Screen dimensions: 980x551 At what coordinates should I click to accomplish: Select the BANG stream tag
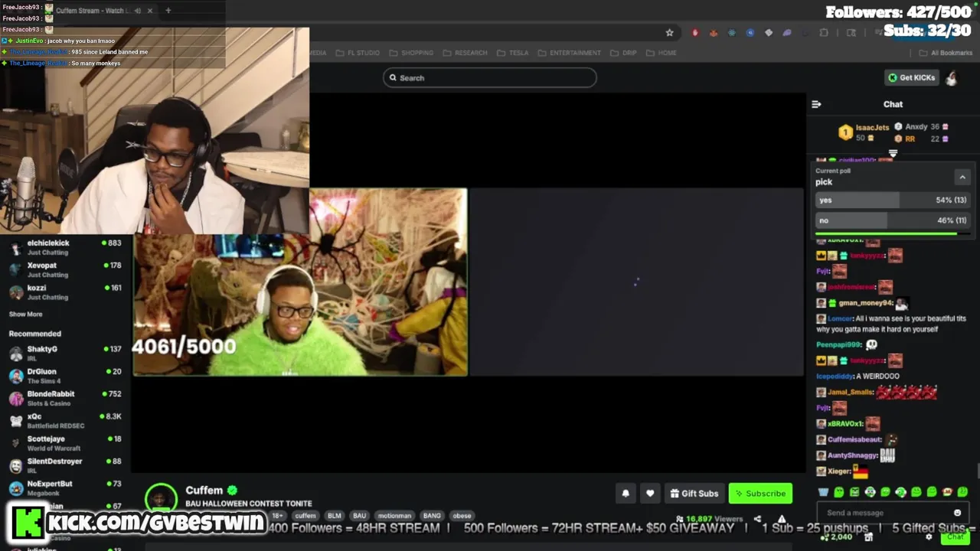click(432, 516)
